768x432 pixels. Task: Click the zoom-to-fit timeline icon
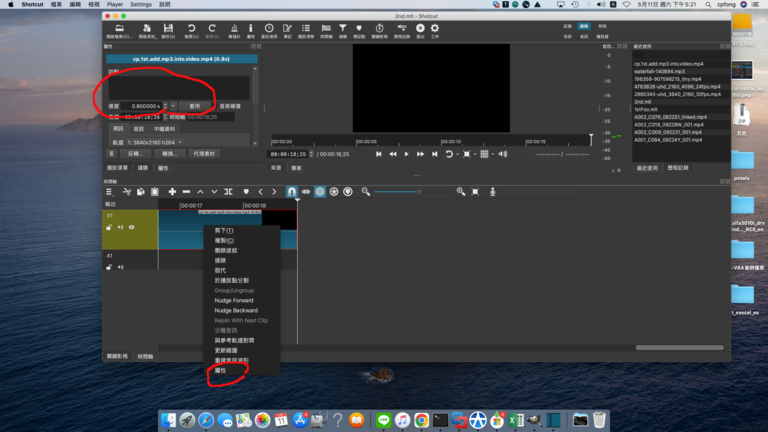476,191
